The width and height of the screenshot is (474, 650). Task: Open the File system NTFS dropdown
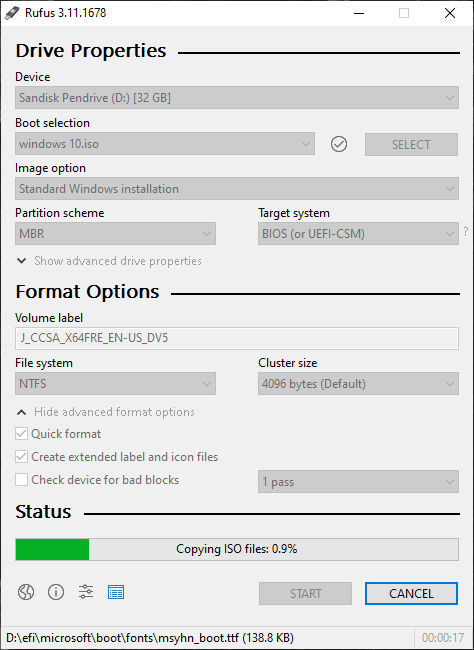tap(115, 384)
